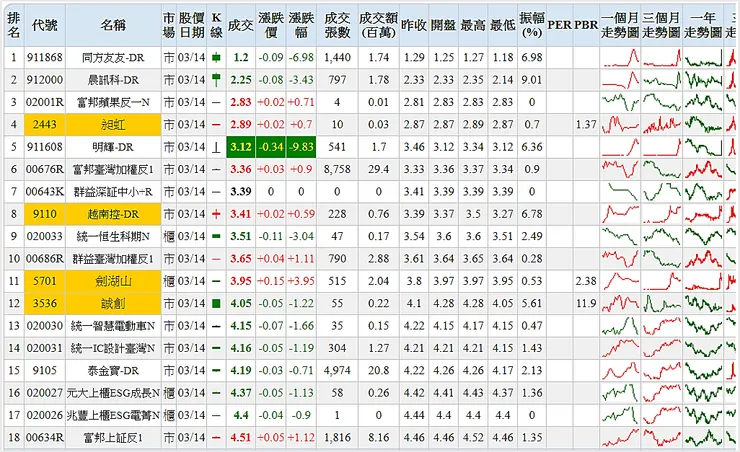
Task: Click stock code 911868
Action: point(44,58)
